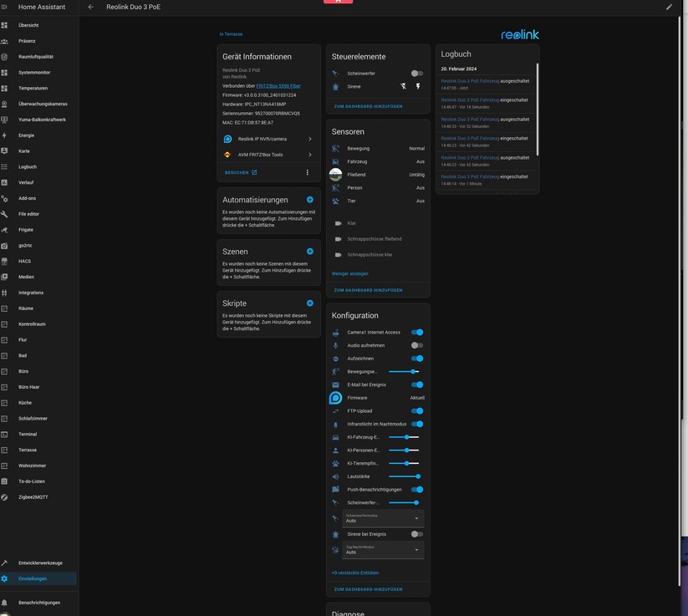Click the back arrow in the header
The image size is (688, 616).
91,7
